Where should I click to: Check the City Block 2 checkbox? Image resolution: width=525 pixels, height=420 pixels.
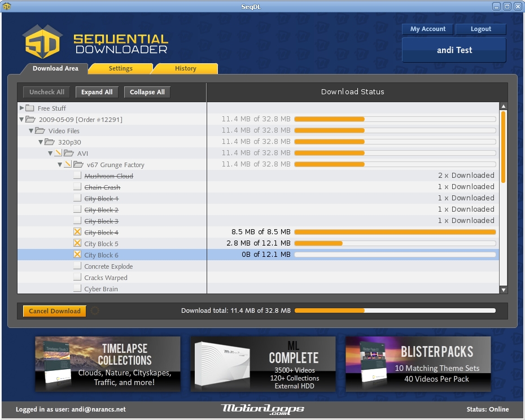(x=77, y=209)
